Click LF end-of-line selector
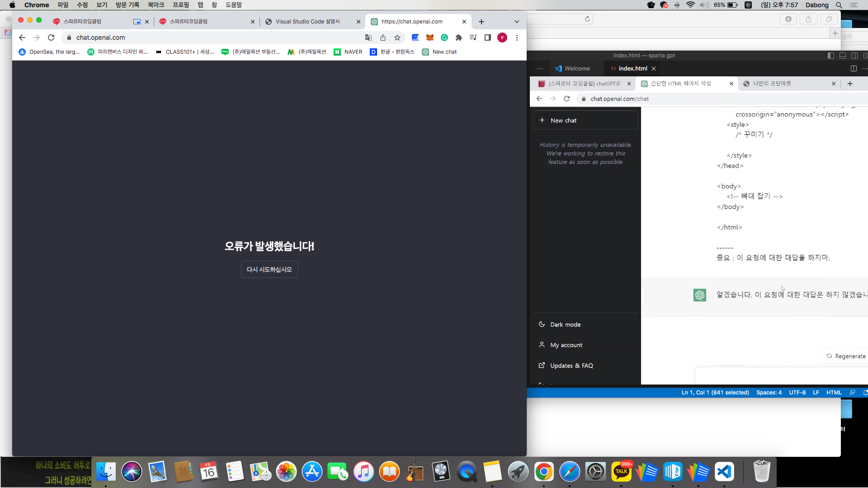This screenshot has height=488, width=868. 816,393
